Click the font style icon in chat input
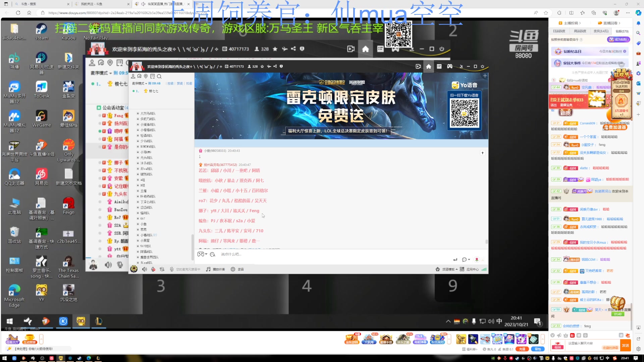This screenshot has width=644, height=362. click(212, 254)
